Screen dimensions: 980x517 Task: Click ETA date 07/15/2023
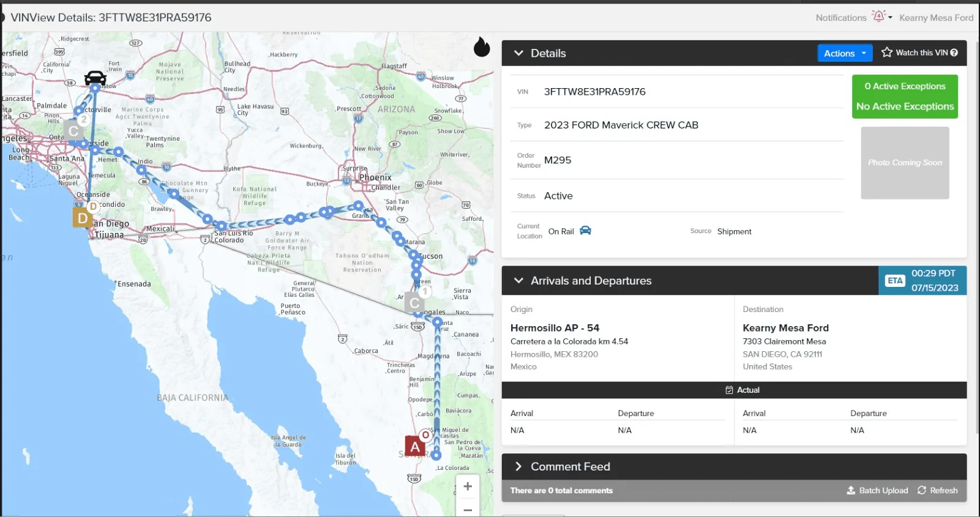(934, 288)
